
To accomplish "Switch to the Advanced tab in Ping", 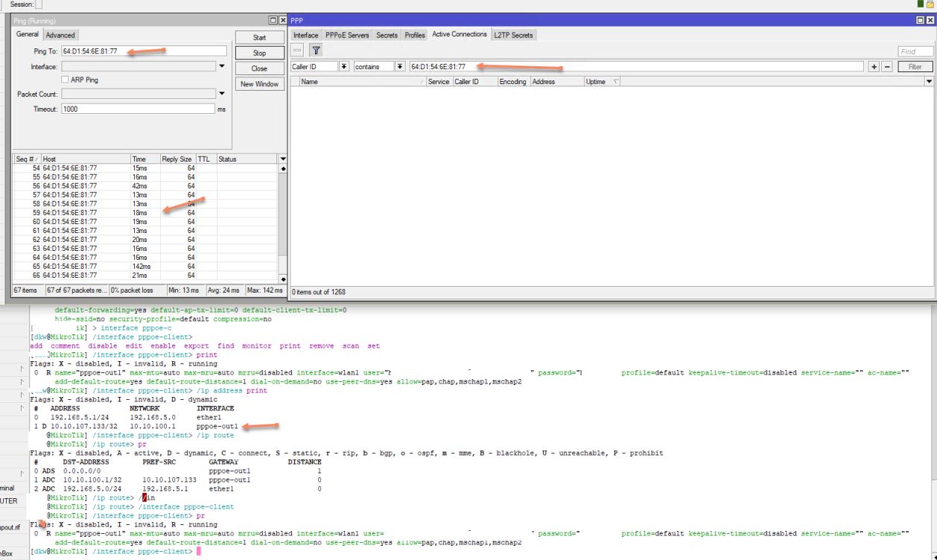I will 60,35.
